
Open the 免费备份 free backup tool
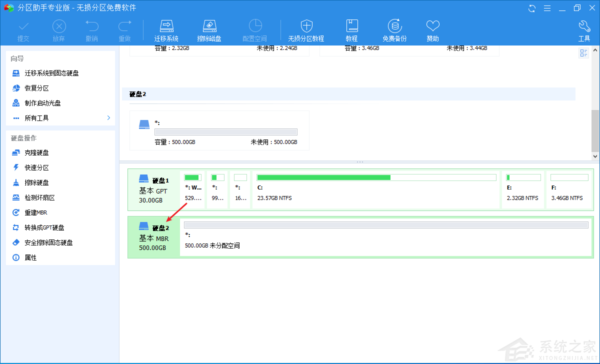pos(394,30)
